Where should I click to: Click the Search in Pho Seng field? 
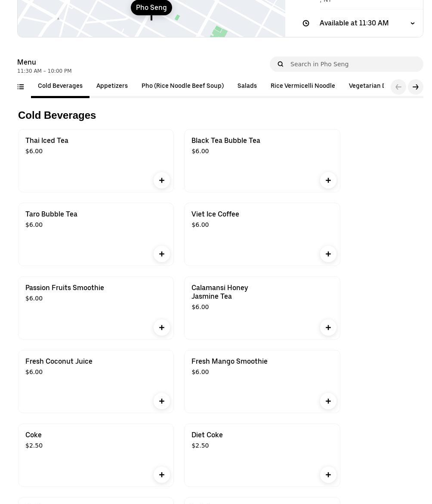pyautogui.click(x=353, y=64)
